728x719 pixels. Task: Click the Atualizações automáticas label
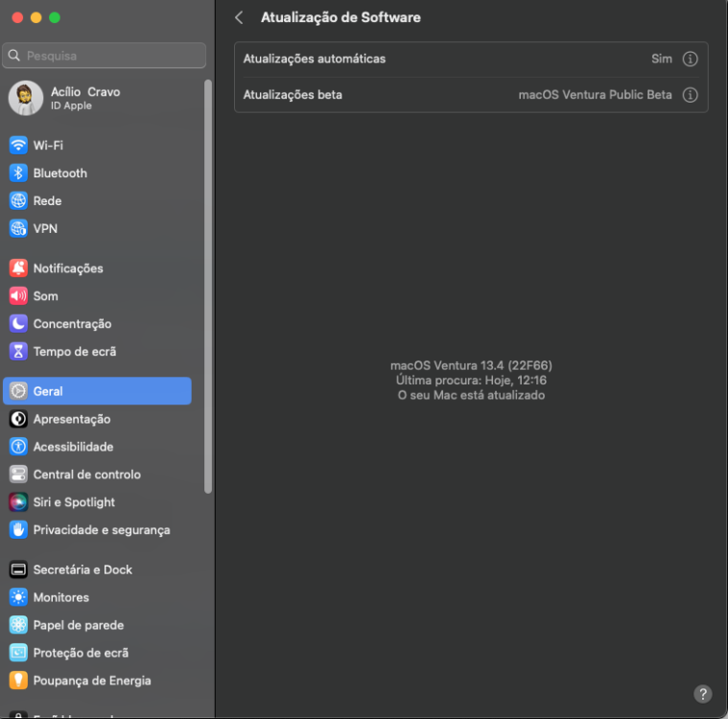coord(315,58)
